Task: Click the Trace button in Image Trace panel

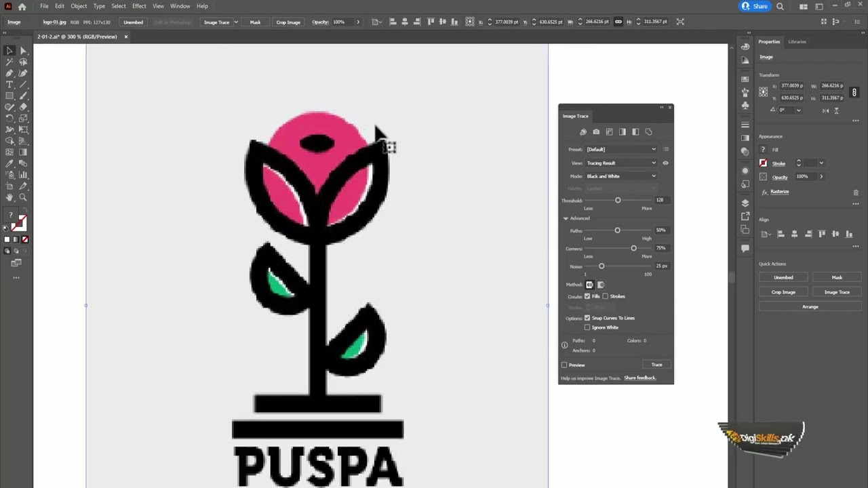Action: [656, 365]
